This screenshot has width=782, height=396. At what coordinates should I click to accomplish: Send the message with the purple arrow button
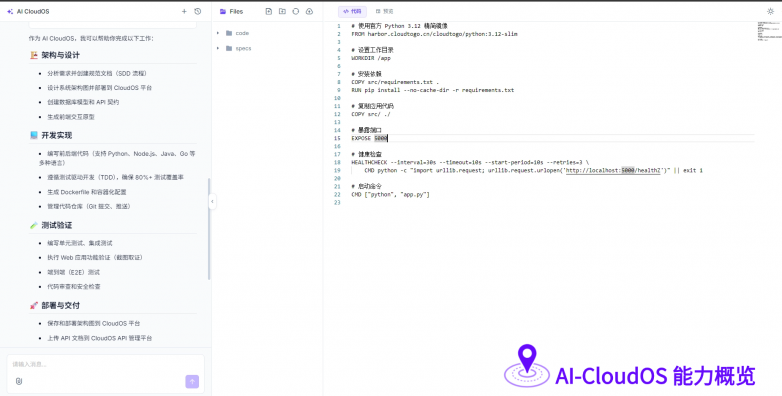[192, 382]
